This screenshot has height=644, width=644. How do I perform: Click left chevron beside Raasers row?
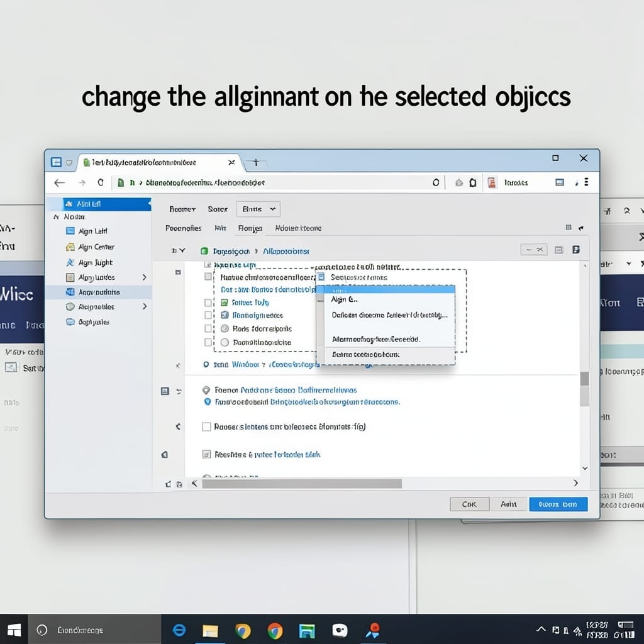click(x=178, y=427)
